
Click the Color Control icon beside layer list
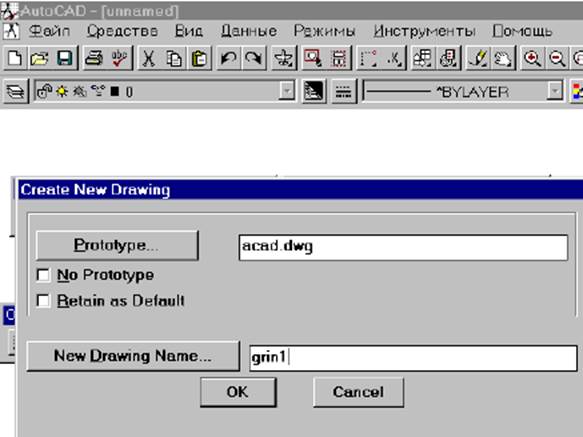(x=314, y=91)
